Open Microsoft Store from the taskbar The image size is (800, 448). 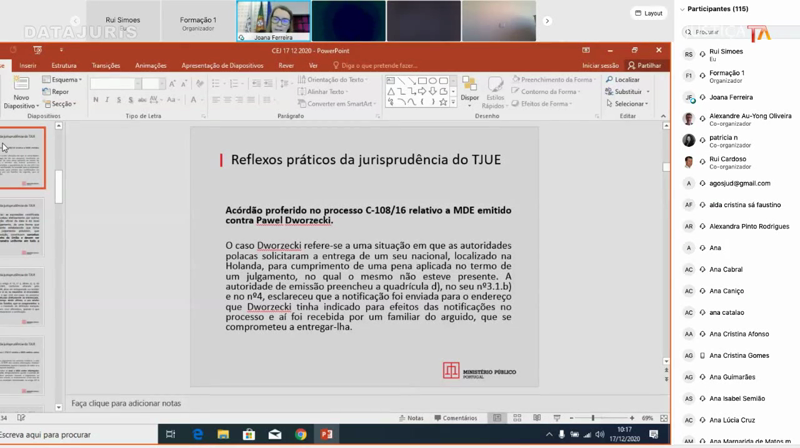click(x=249, y=434)
